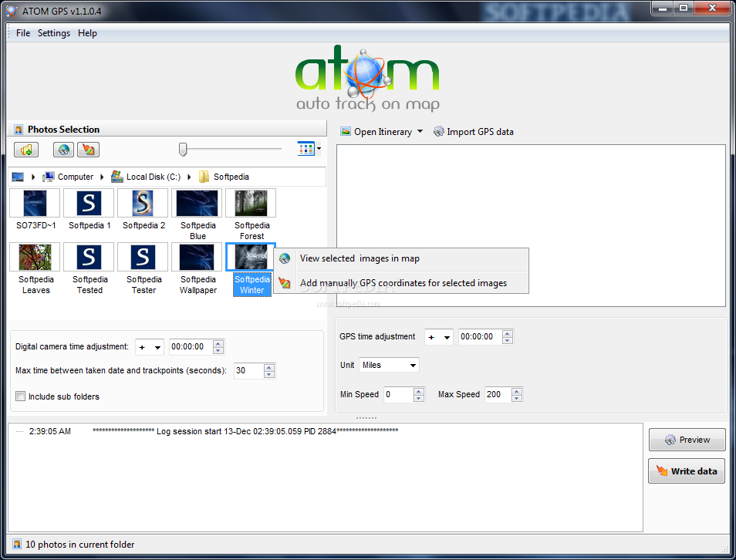
Task: Click the Max Speed input field
Action: click(498, 395)
